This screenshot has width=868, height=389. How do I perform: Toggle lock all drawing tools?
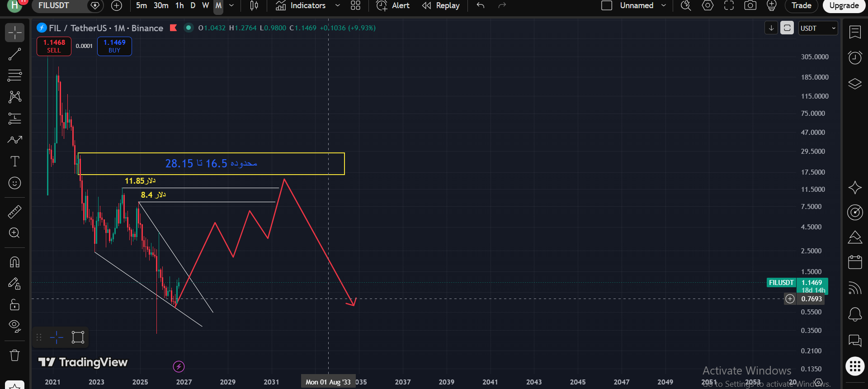pyautogui.click(x=14, y=304)
